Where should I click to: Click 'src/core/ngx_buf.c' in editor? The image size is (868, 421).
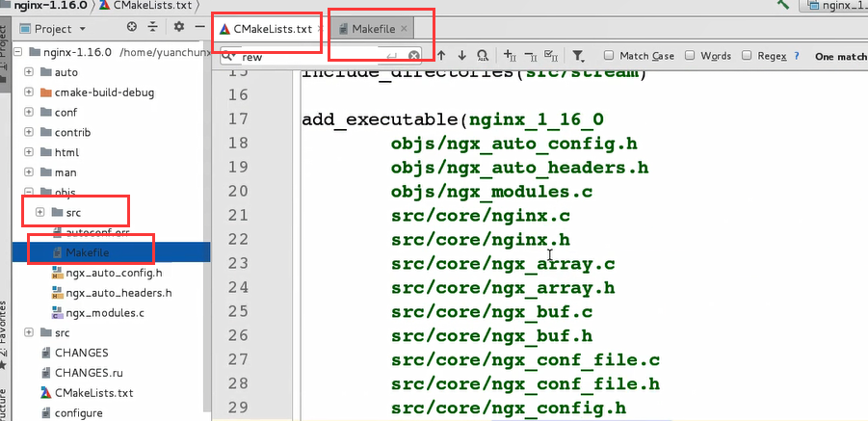coord(492,312)
